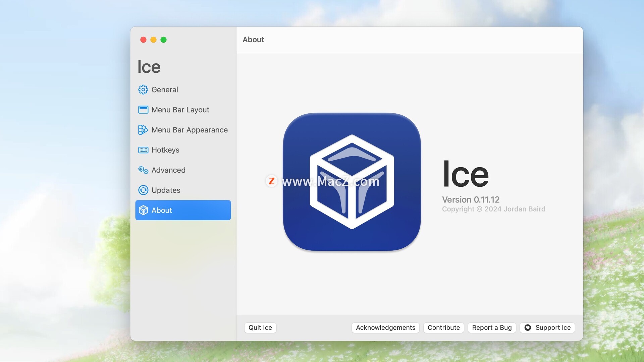Switch to Menu Bar Layout section
This screenshot has width=644, height=362.
pyautogui.click(x=183, y=110)
